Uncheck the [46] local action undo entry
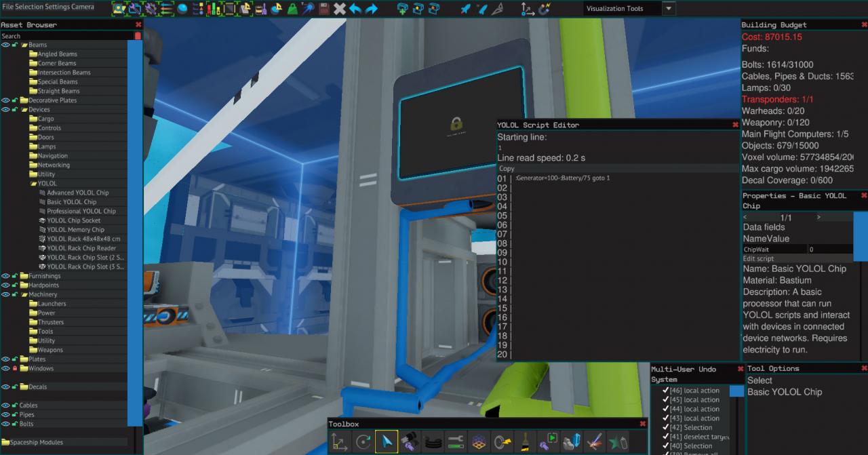 coord(665,391)
